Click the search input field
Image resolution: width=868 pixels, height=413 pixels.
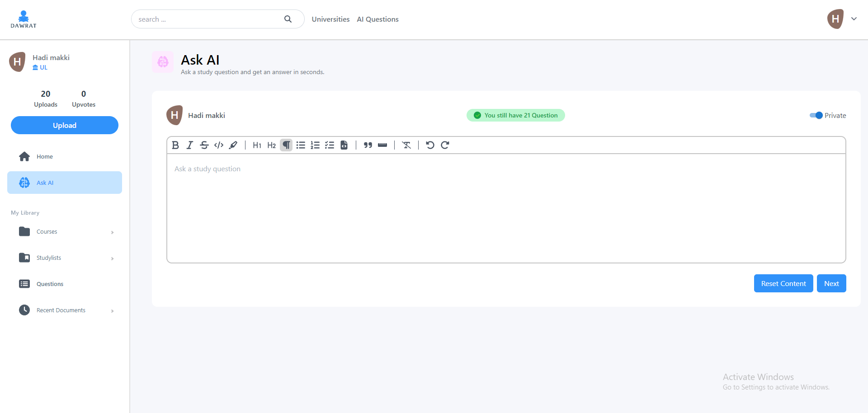click(x=208, y=19)
